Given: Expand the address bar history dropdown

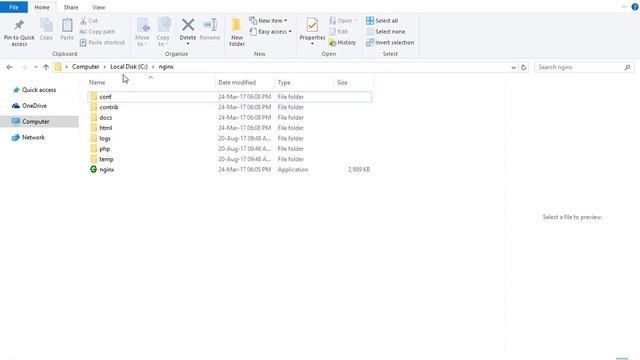Looking at the screenshot, I should [513, 67].
